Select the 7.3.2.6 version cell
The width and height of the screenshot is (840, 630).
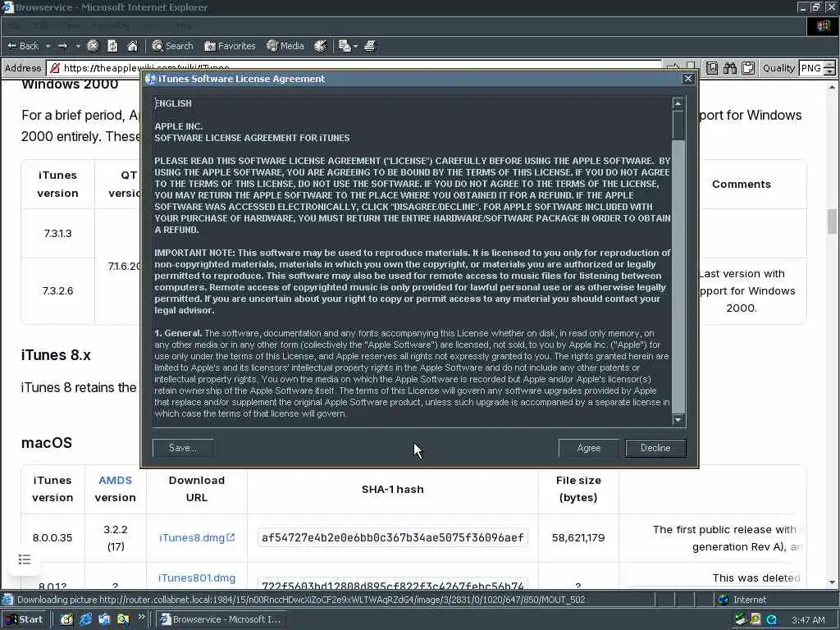(58, 291)
